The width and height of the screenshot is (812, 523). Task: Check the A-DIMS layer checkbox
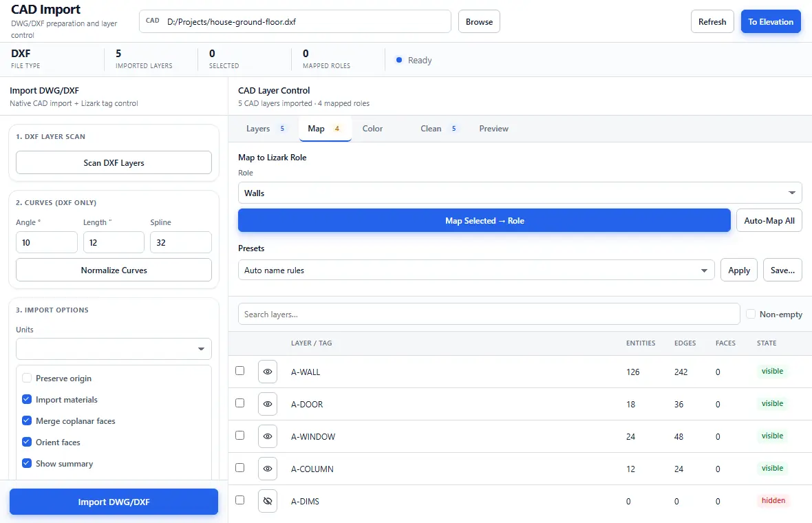coord(239,500)
